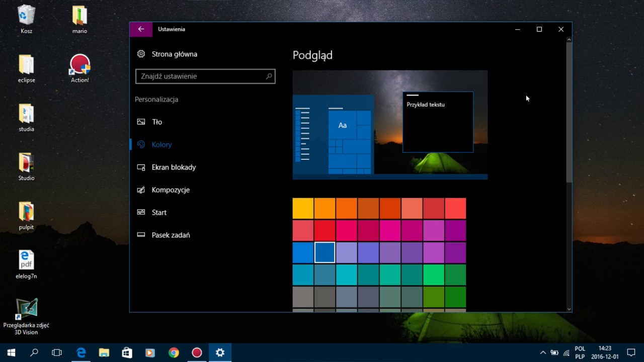Viewport: 644px width, 362px height.
Task: Select the Action! desktop shortcut
Action: pos(79,68)
